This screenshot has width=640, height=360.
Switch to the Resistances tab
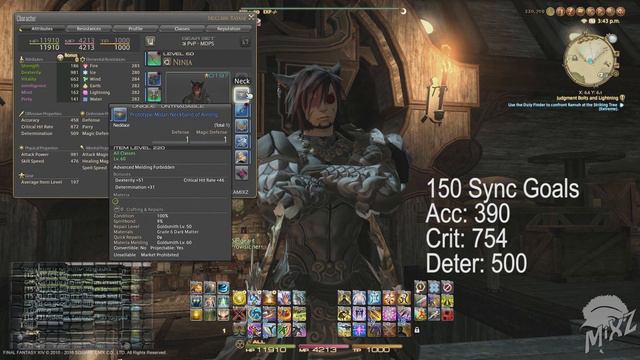click(89, 29)
